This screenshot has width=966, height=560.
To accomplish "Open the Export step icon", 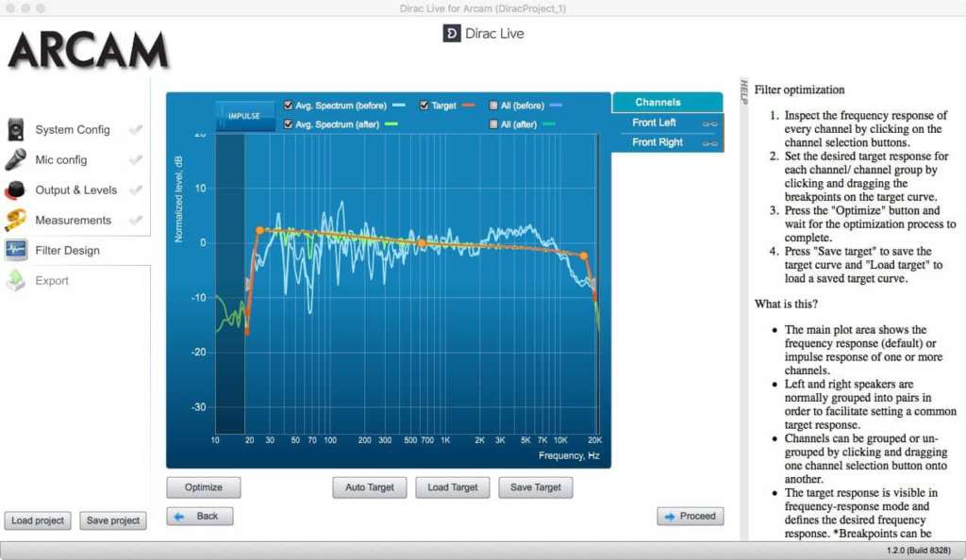I will point(15,280).
